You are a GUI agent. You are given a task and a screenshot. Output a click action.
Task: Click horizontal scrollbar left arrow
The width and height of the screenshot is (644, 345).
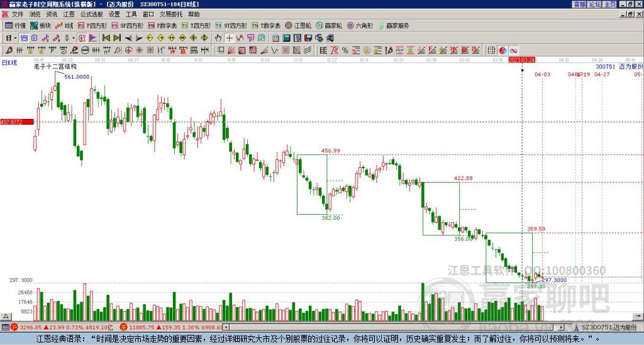pyautogui.click(x=226, y=327)
